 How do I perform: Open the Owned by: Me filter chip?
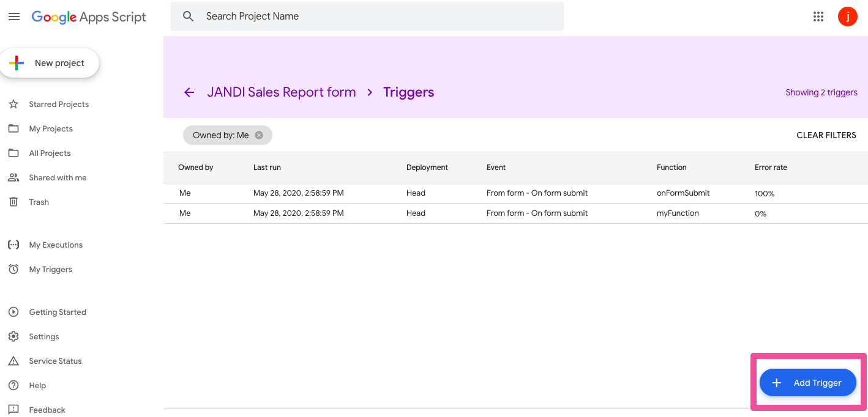(x=220, y=135)
